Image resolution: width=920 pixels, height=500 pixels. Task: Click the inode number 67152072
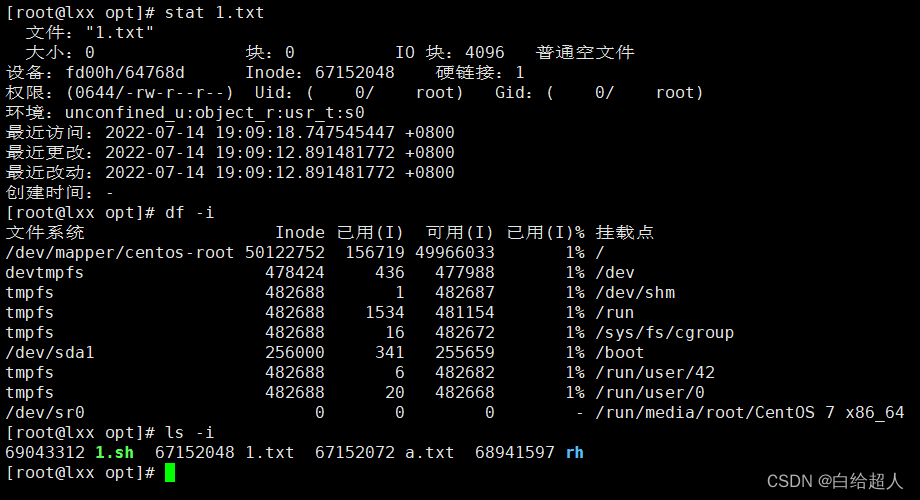click(x=355, y=452)
